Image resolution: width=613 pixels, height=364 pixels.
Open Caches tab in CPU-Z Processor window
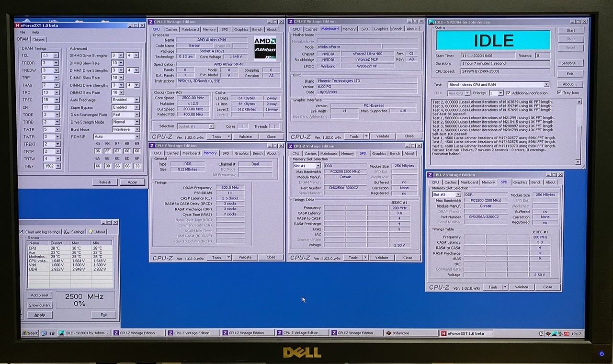[x=171, y=29]
